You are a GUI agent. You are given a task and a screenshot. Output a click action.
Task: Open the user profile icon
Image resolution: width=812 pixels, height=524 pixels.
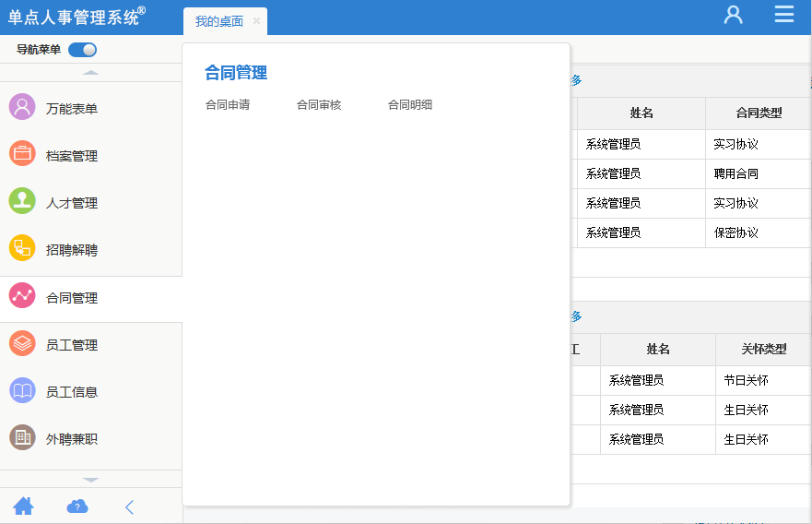coord(733,15)
